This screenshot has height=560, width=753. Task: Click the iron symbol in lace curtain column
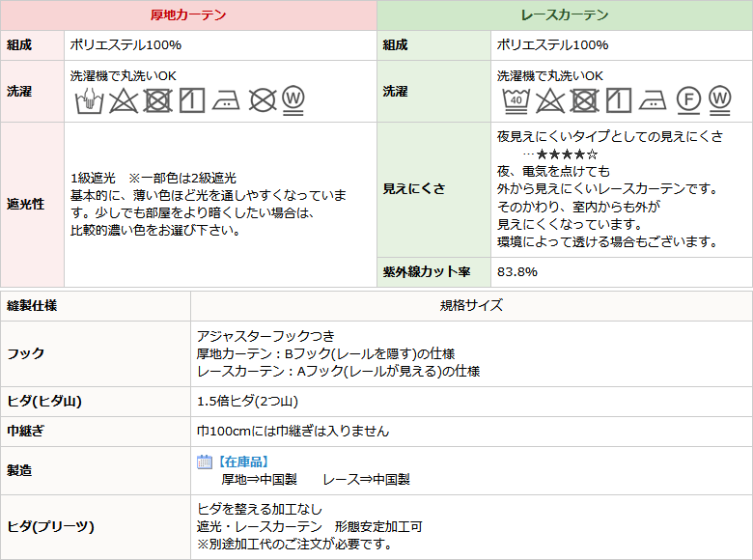coord(652,99)
